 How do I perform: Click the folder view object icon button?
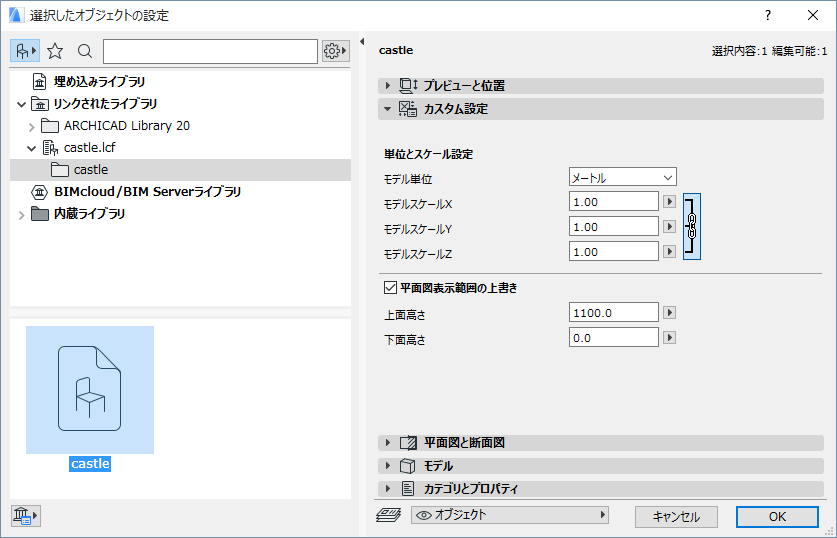pos(25,51)
